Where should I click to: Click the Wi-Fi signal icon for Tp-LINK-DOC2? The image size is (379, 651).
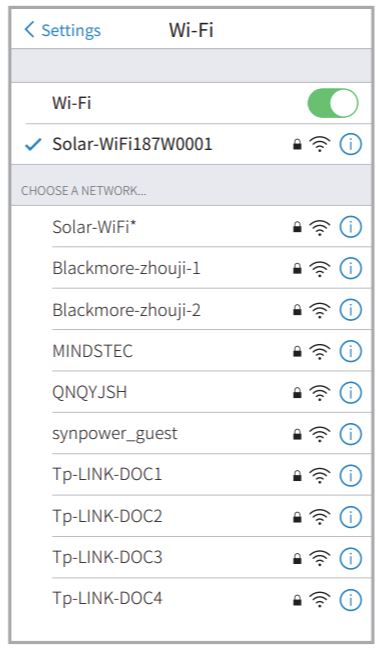320,517
